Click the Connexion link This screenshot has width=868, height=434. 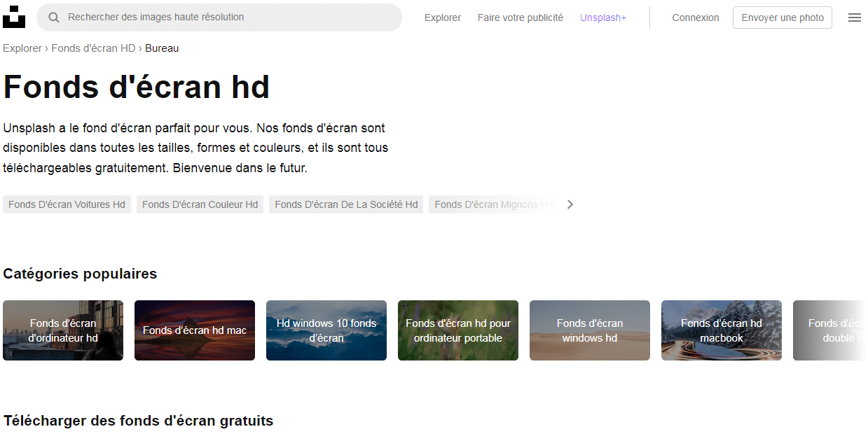click(695, 17)
